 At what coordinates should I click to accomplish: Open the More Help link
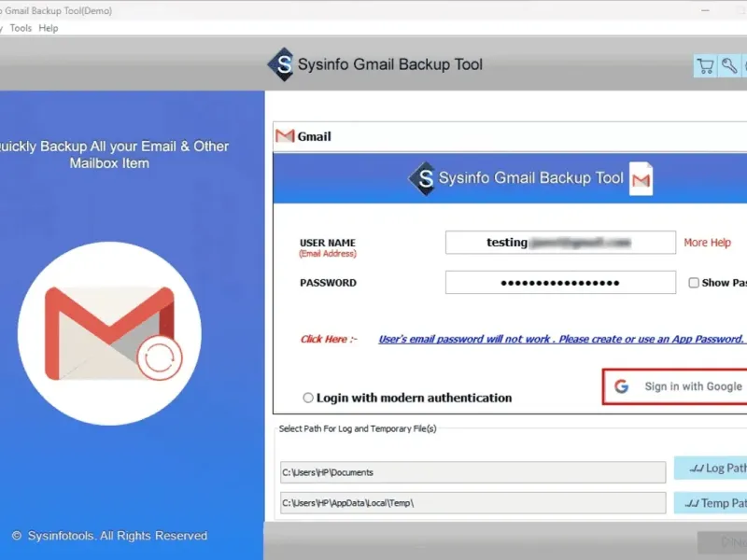pyautogui.click(x=707, y=243)
